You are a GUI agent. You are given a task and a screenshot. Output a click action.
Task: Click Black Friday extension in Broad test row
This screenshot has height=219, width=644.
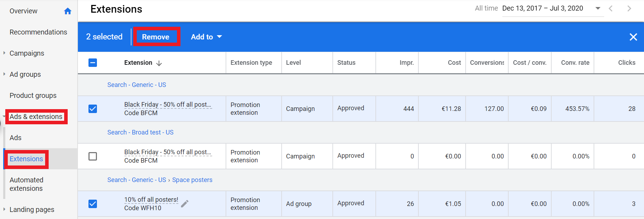coord(168,152)
